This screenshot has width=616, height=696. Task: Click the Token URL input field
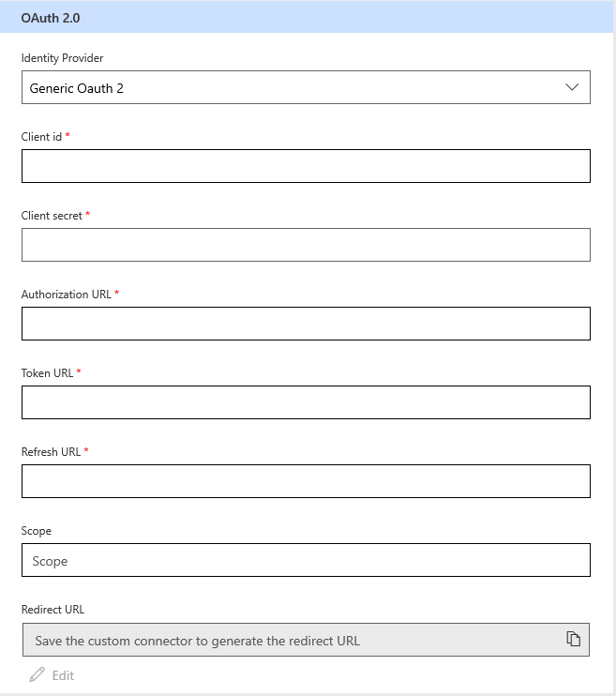point(306,402)
